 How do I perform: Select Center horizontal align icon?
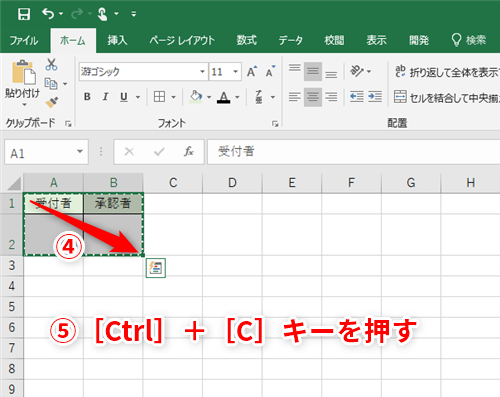pos(313,97)
